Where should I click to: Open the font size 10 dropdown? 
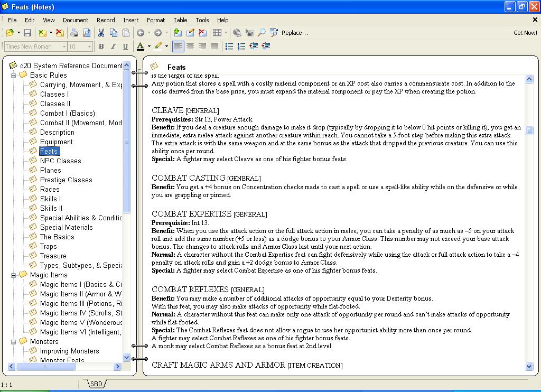89,46
